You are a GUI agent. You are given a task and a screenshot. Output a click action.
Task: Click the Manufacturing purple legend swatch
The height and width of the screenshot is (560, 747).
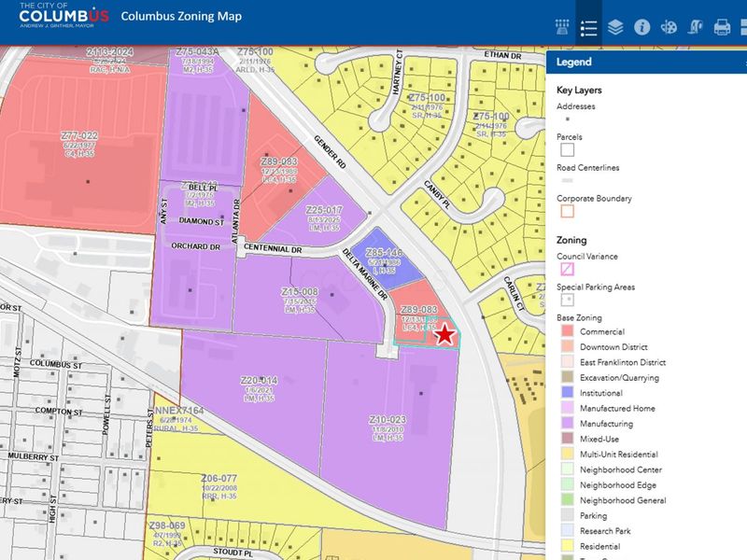click(564, 424)
